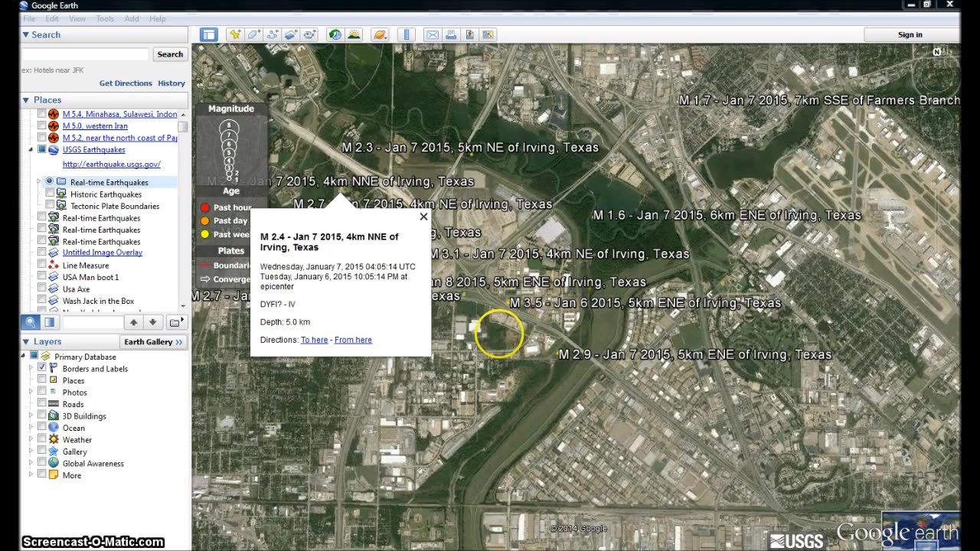Click the search magnifier icon below Places
This screenshot has width=980, height=551.
pos(31,322)
